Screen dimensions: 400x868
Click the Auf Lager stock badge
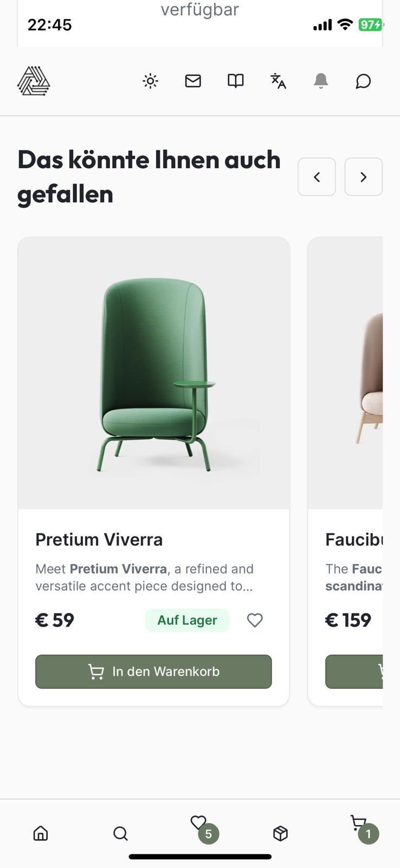[187, 620]
